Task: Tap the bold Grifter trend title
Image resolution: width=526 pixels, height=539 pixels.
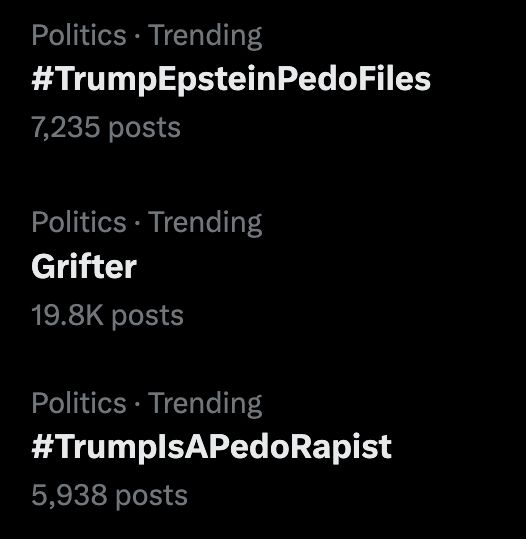Action: pyautogui.click(x=84, y=266)
